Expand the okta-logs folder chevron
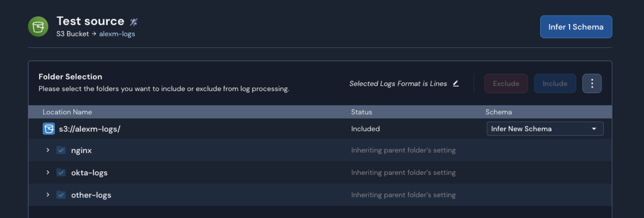Screen dimensions: 644x218 [x=48, y=172]
